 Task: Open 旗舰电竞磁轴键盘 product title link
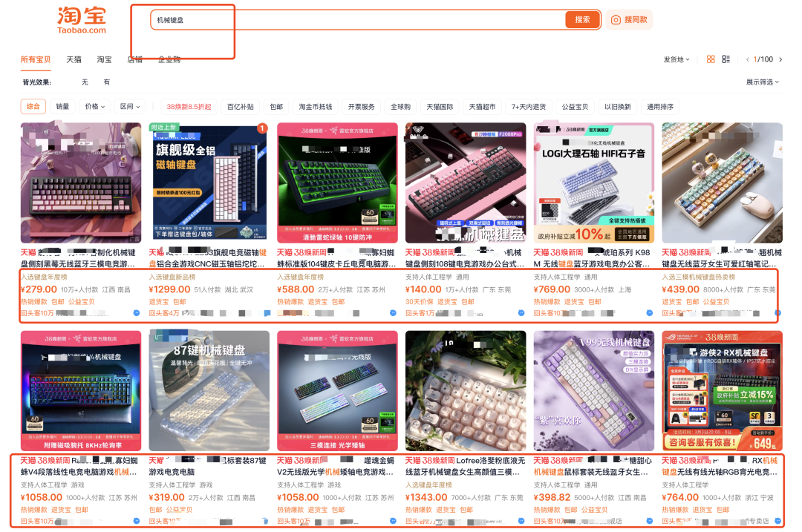tap(208, 258)
